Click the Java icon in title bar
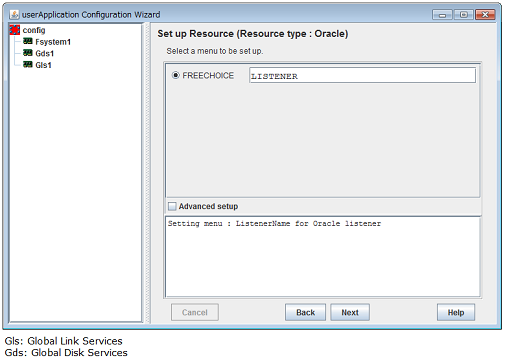This screenshot has height=360, width=505. [x=14, y=14]
